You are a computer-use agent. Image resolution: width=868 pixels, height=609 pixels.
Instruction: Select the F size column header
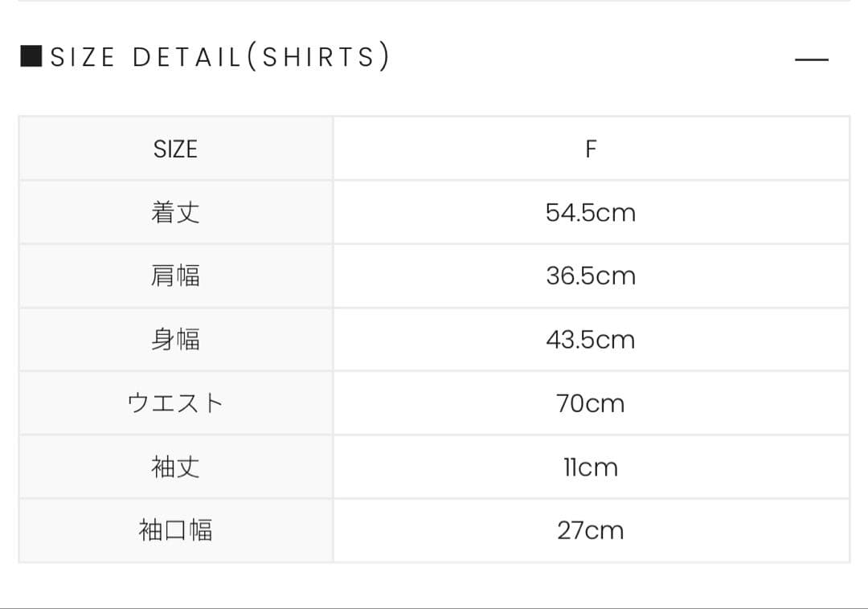click(x=591, y=149)
